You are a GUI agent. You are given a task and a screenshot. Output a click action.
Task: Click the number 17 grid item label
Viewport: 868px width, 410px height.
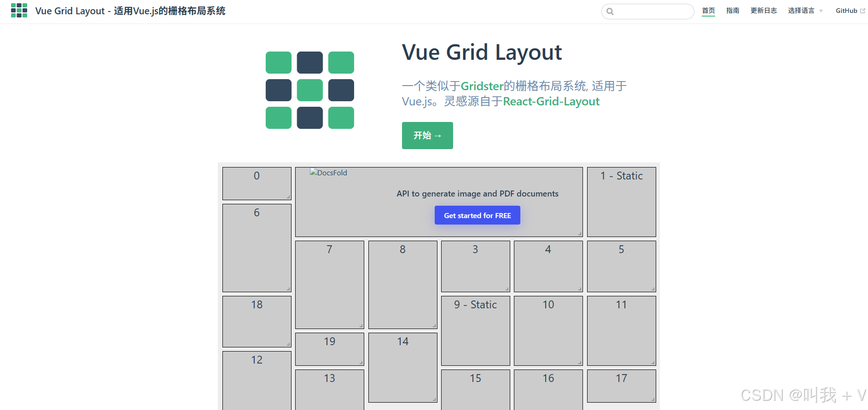(622, 378)
